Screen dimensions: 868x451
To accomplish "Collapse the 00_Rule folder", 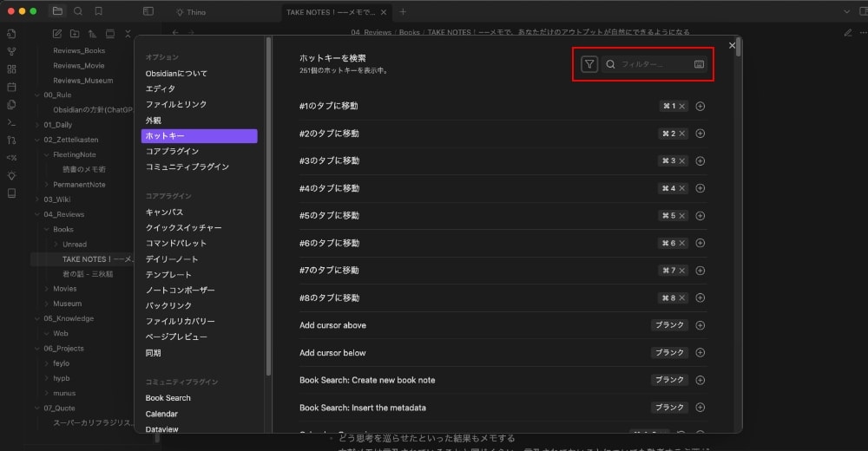I will [x=37, y=95].
